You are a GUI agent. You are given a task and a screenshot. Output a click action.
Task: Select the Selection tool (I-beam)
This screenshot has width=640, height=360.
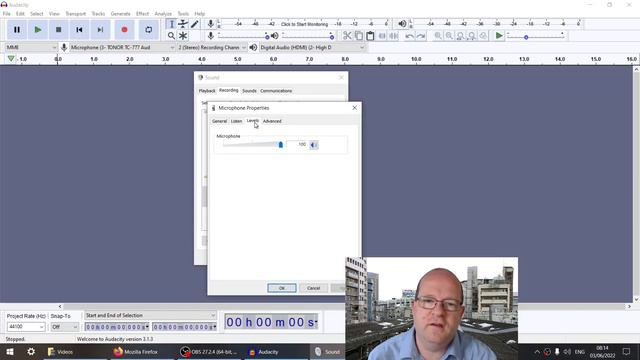(x=171, y=24)
